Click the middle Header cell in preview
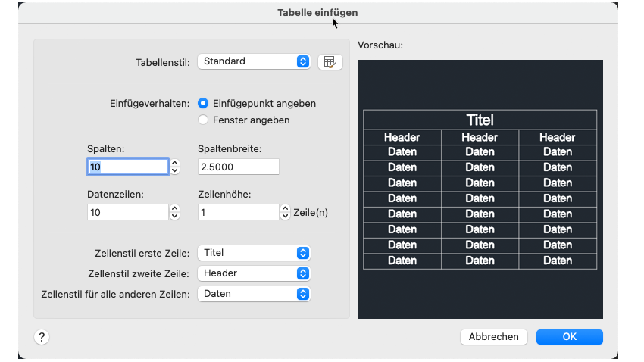 [x=480, y=137]
